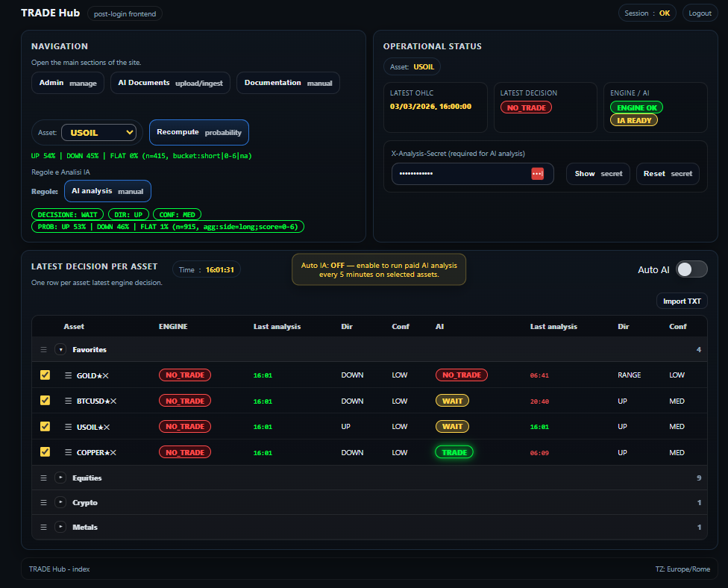The width and height of the screenshot is (728, 588).
Task: Click the drag handle icon on the USOIL row
Action: tap(68, 426)
